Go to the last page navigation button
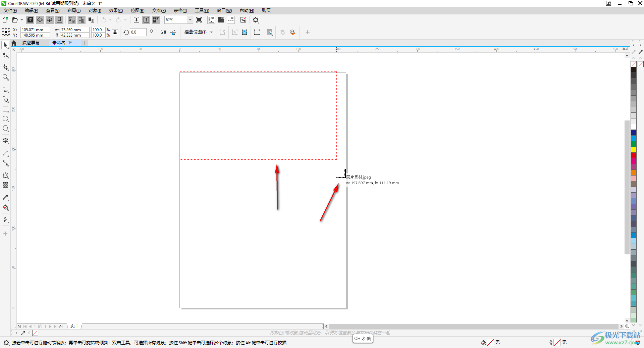Viewport: 644px width, 348px height. (56, 326)
